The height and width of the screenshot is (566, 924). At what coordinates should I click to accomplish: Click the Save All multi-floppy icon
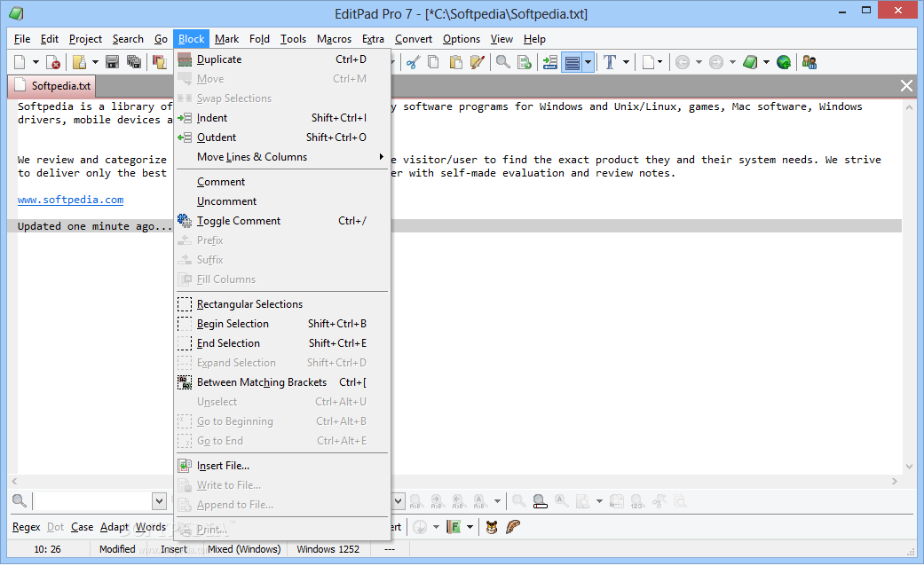tap(134, 62)
